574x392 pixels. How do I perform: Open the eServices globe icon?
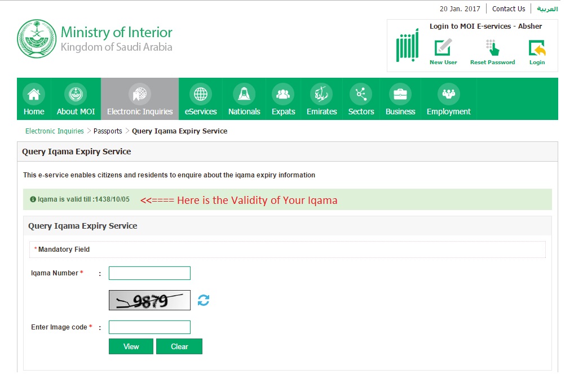coord(201,94)
